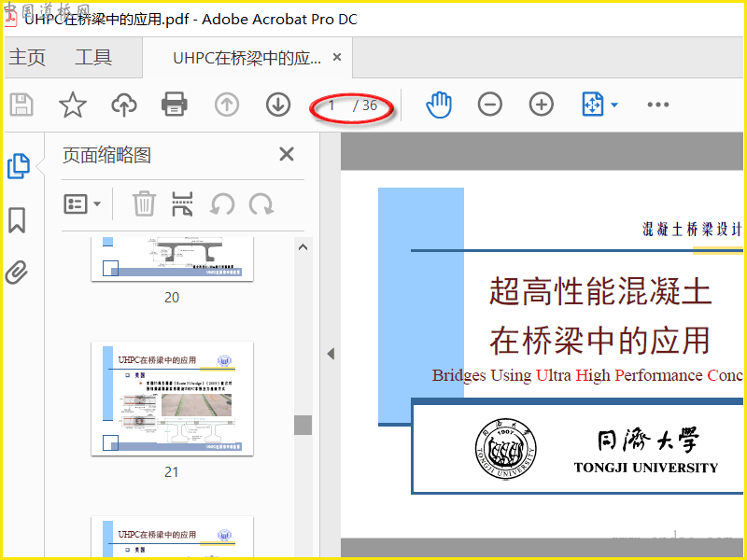747x560 pixels.
Task: Open the page thumbnails sidebar icon
Action: [19, 166]
